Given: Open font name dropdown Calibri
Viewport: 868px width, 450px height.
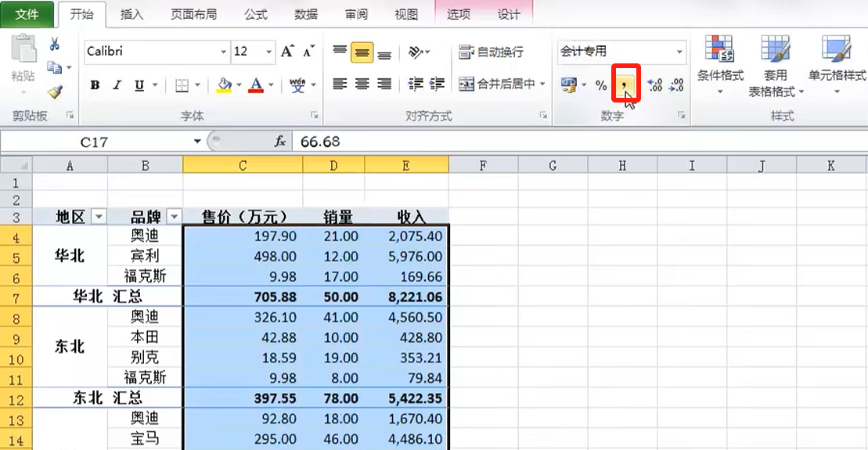Looking at the screenshot, I should coord(223,52).
